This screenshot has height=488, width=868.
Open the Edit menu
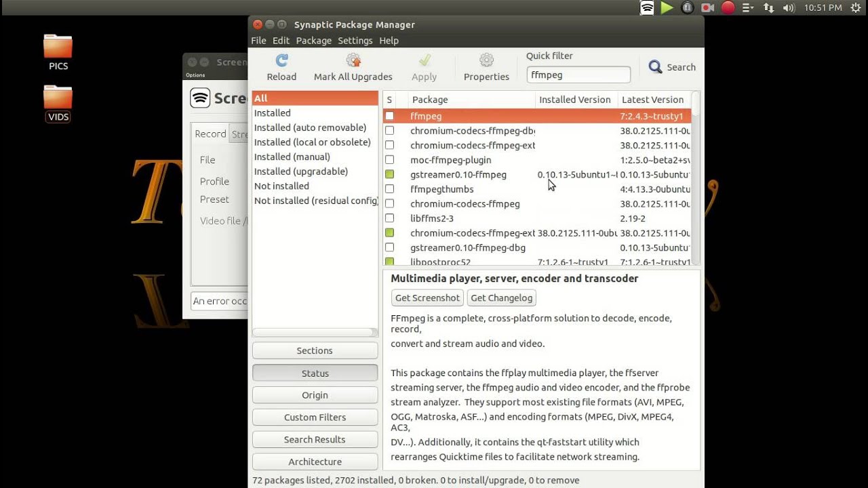pyautogui.click(x=281, y=41)
